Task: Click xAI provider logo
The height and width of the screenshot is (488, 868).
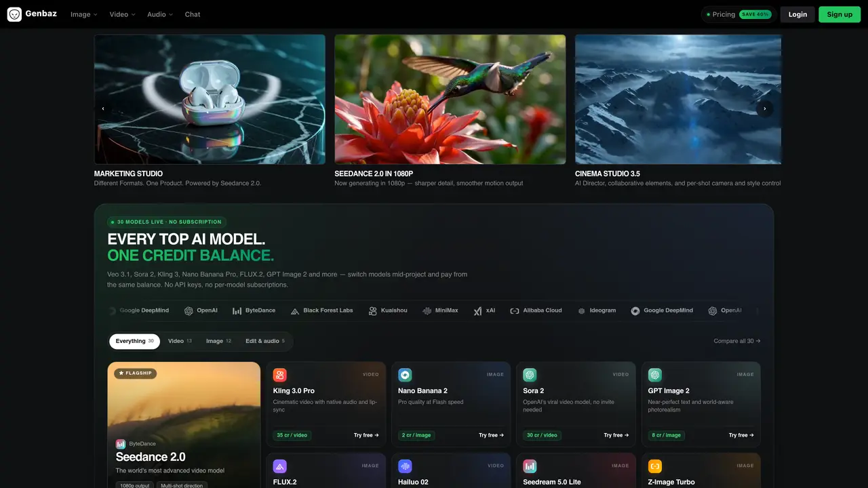Action: click(484, 310)
